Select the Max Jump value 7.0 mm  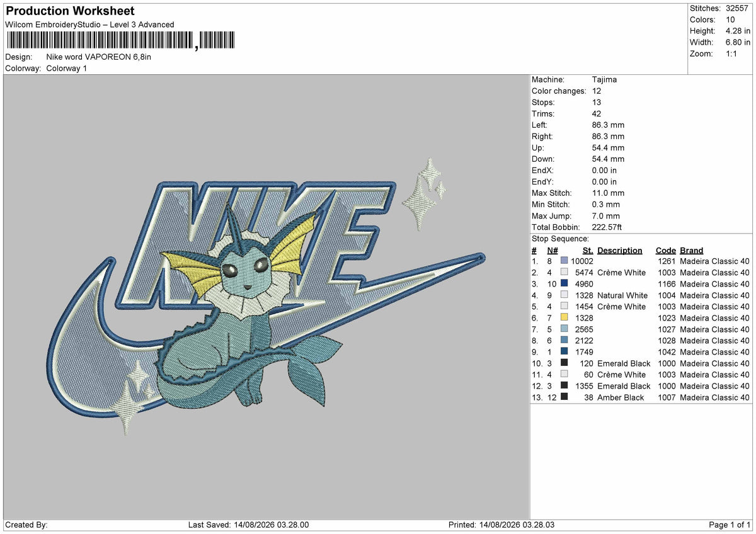pos(606,216)
